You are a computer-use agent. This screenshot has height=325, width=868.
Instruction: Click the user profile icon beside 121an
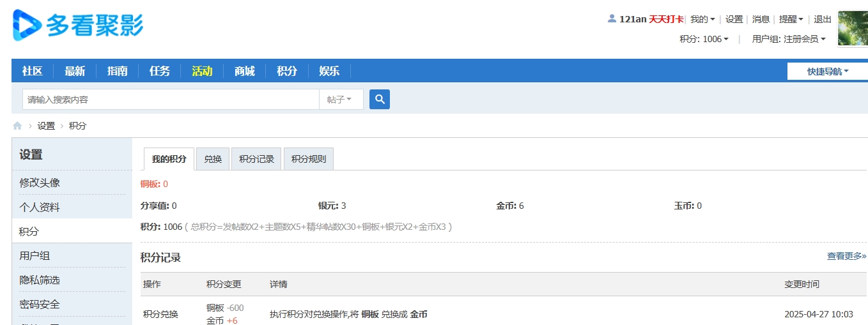612,19
